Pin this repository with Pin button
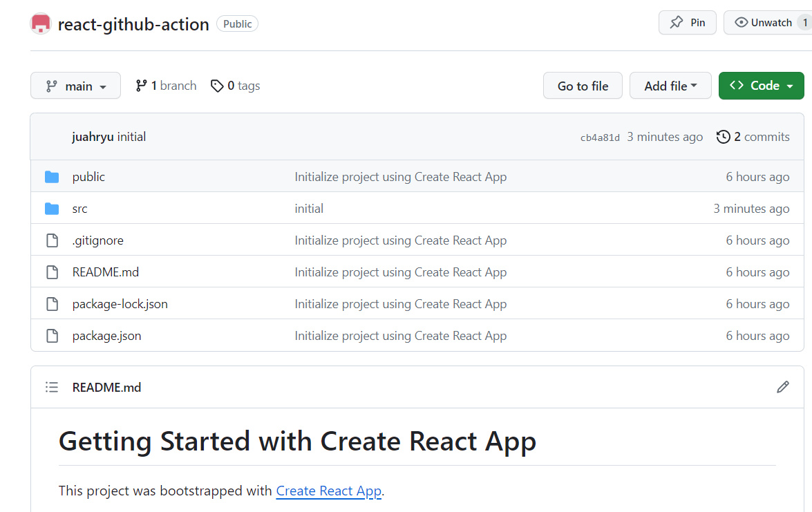Image resolution: width=812 pixels, height=512 pixels. click(688, 23)
